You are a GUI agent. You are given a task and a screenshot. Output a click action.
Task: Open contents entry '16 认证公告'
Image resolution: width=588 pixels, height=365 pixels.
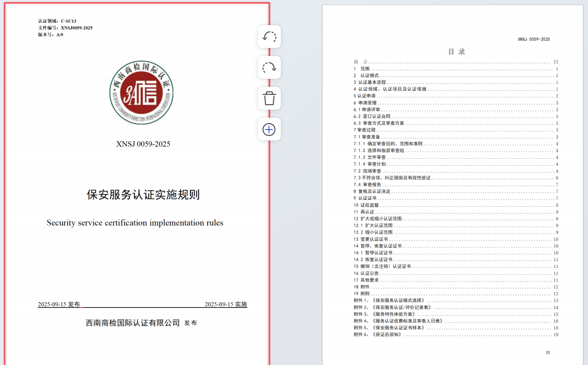pyautogui.click(x=366, y=273)
